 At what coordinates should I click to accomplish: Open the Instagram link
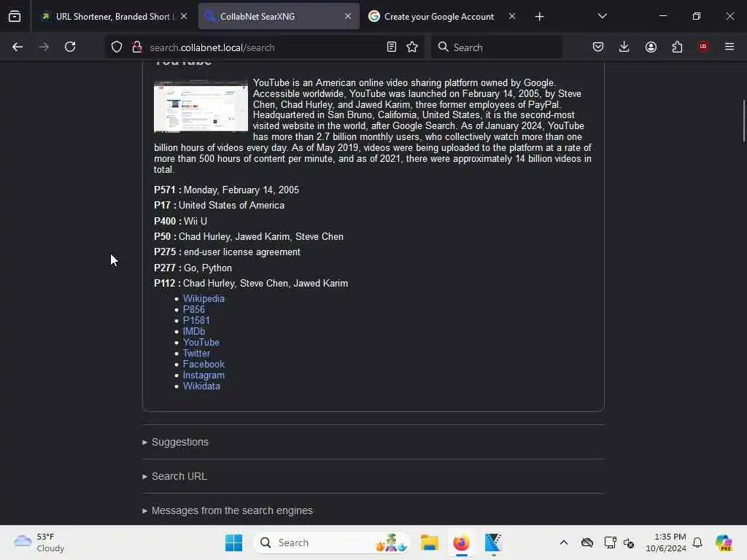tap(204, 376)
